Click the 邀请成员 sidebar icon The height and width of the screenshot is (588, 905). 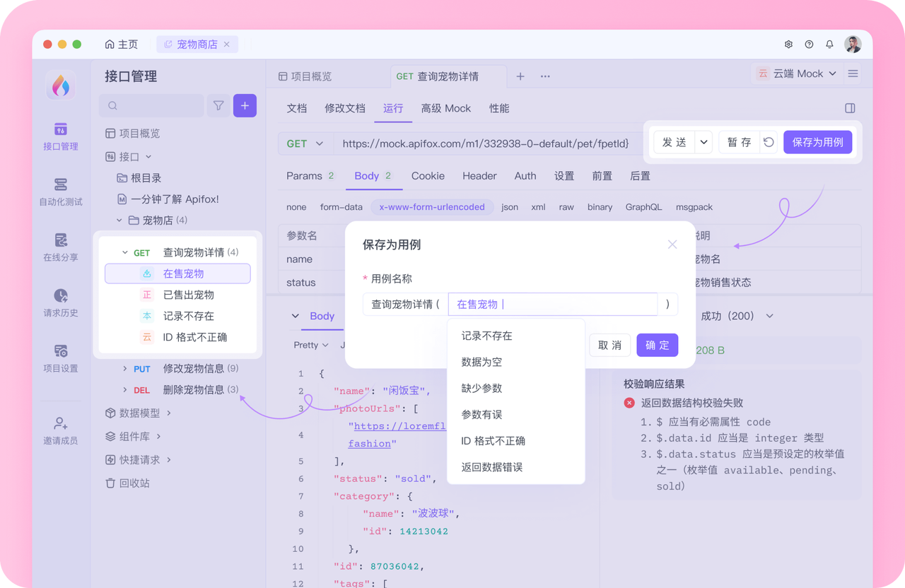60,428
